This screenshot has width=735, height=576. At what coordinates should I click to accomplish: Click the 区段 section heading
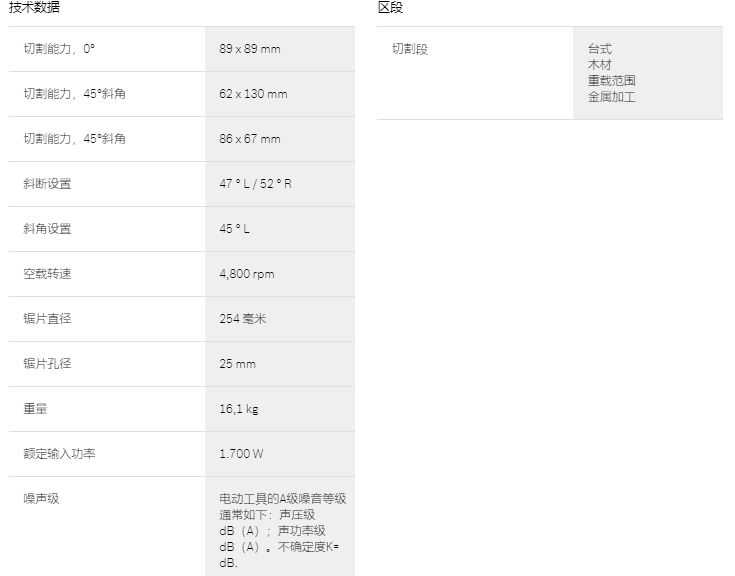(x=390, y=8)
